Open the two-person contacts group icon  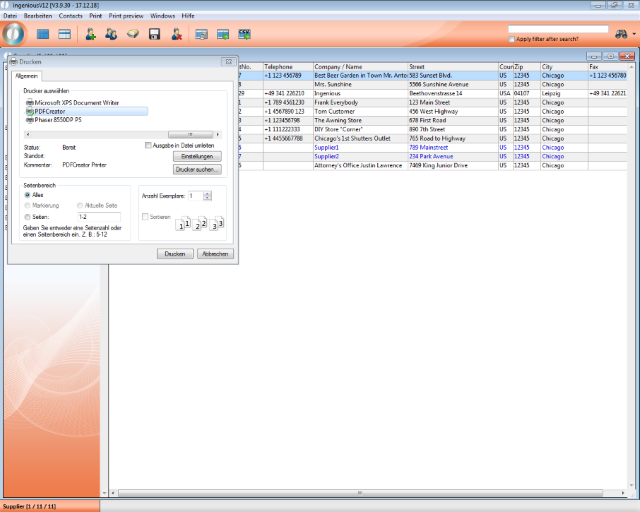click(x=111, y=34)
